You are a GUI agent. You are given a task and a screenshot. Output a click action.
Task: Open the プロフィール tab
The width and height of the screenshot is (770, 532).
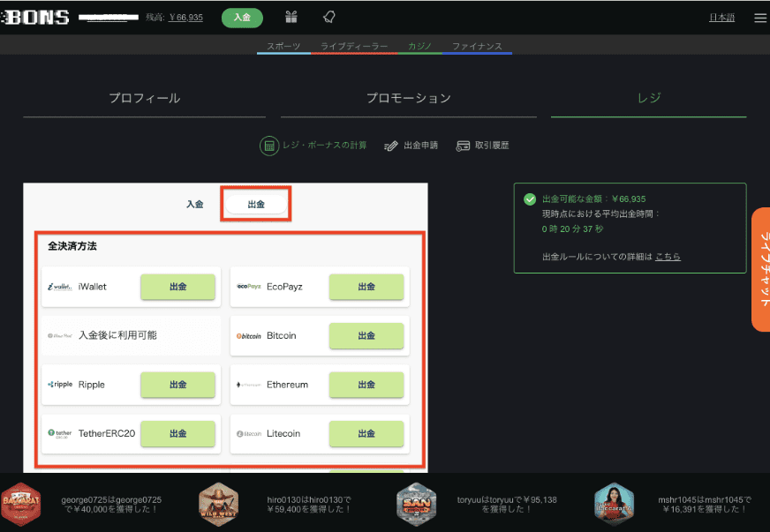click(144, 98)
